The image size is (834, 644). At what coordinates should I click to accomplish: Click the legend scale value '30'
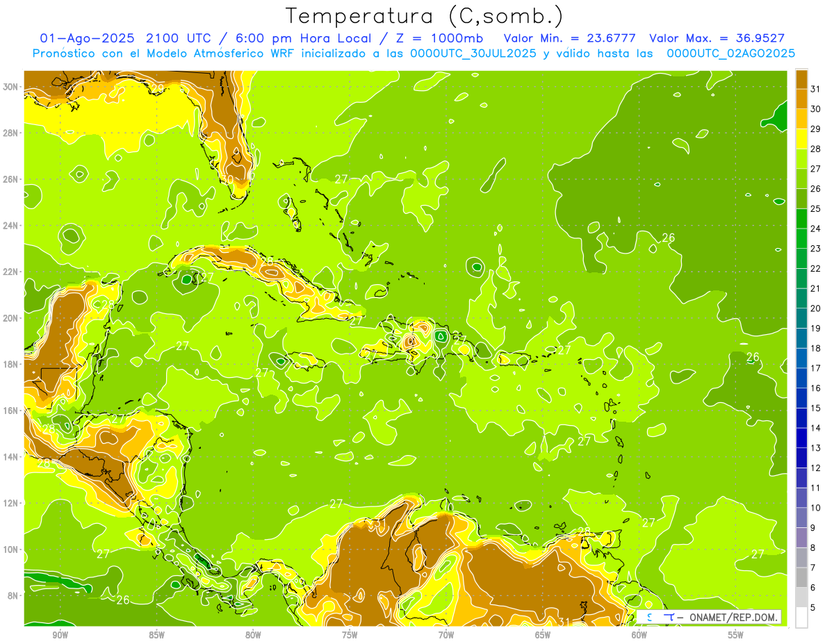point(817,108)
